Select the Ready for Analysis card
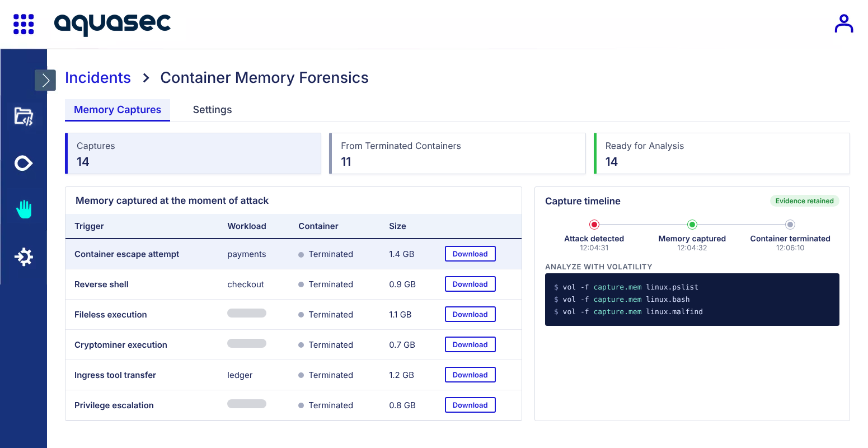This screenshot has height=448, width=868. 721,153
